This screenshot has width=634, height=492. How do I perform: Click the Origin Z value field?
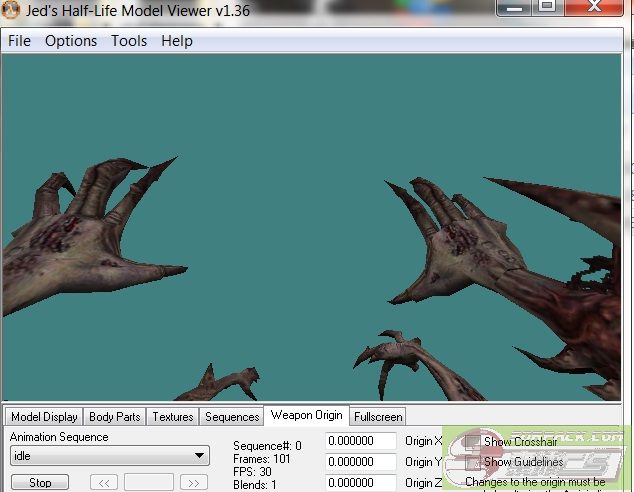361,483
